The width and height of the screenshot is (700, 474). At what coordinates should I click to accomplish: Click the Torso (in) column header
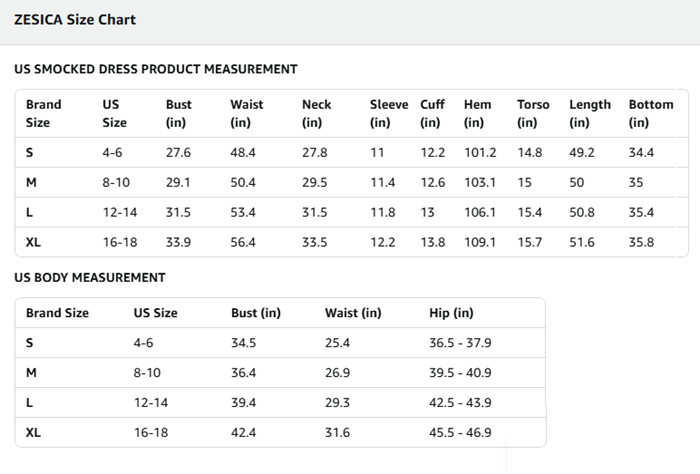(x=533, y=113)
